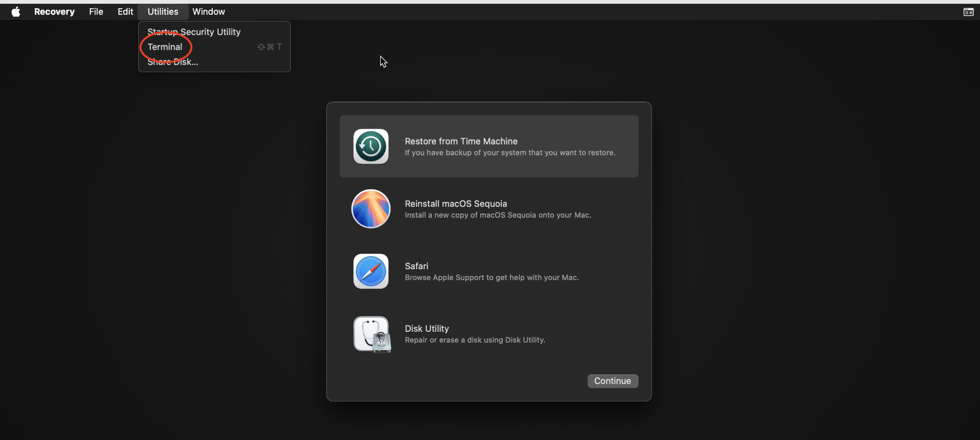Open the Window menu
Image resolution: width=980 pixels, height=440 pixels.
pos(209,12)
